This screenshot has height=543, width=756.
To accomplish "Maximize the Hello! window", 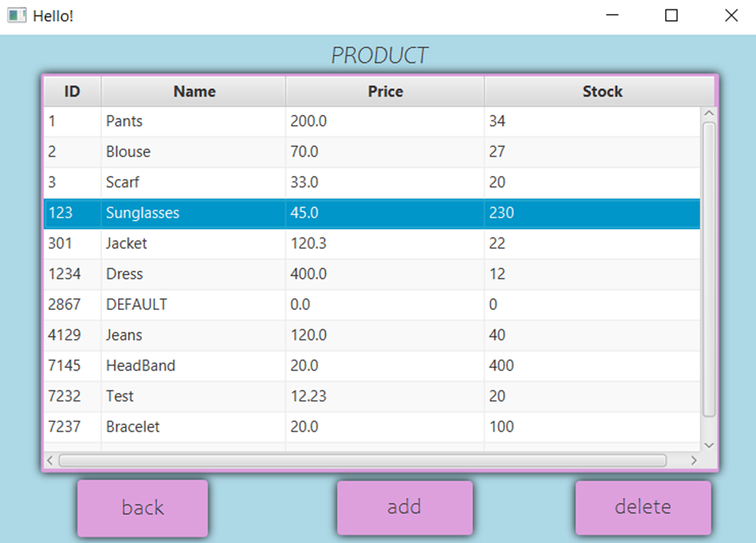I will (x=671, y=15).
